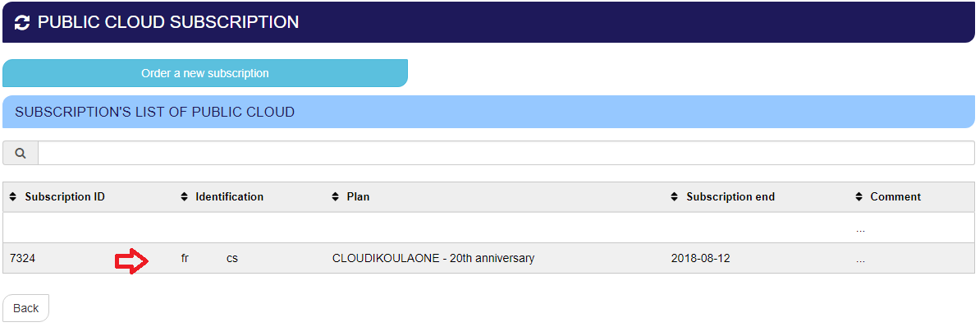Click the red arrow pointing to Identification
Screen dimensions: 980x327
pos(131,260)
